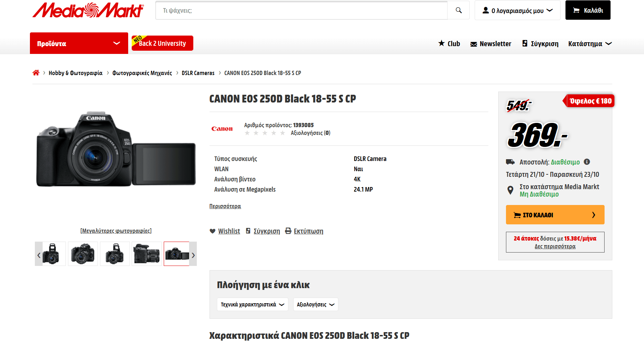The height and width of the screenshot is (342, 644).
Task: Open Back 2 University promotion
Action: point(162,43)
